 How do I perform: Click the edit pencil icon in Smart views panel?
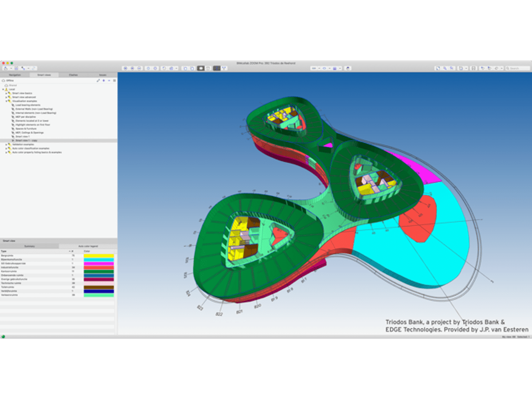98,81
